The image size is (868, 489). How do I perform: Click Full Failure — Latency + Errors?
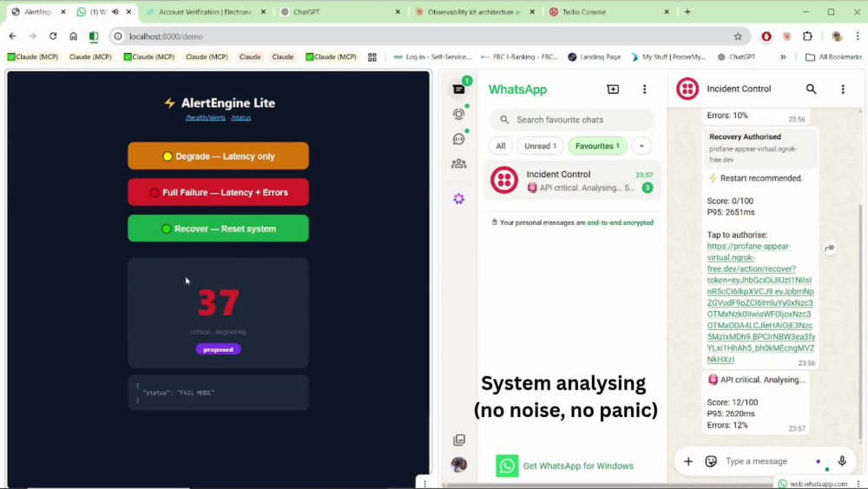click(x=218, y=192)
